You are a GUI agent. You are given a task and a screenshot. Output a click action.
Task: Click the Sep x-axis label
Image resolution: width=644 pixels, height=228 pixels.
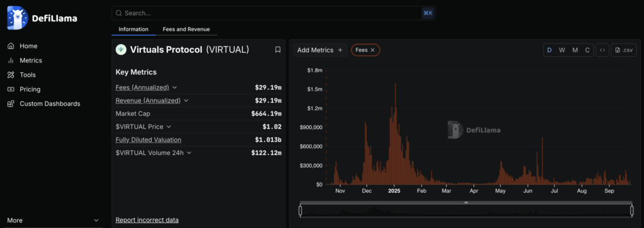(x=609, y=191)
